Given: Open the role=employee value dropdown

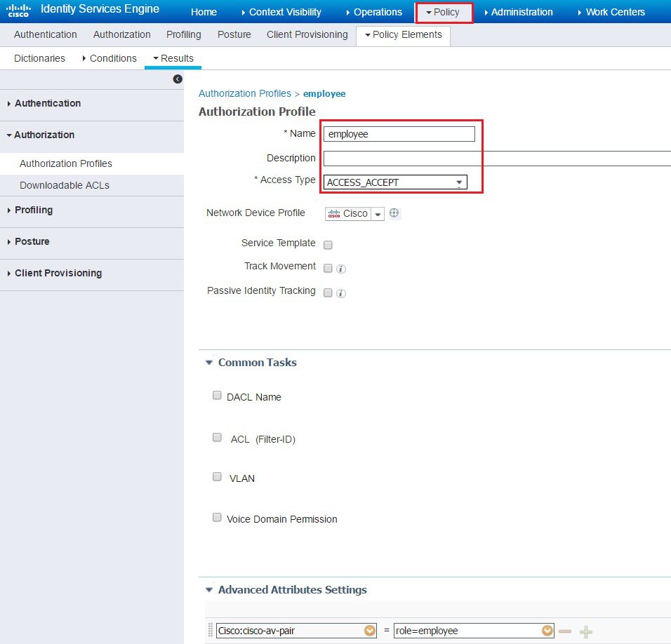Looking at the screenshot, I should click(x=547, y=631).
